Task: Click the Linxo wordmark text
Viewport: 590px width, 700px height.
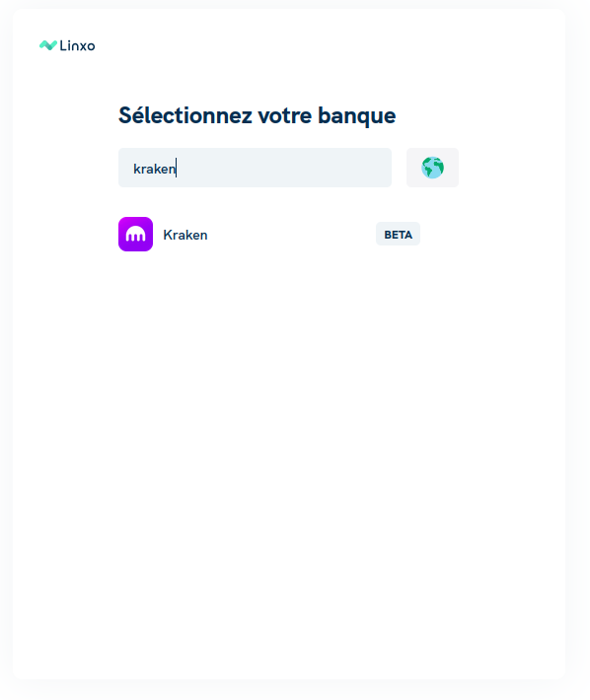Action: (77, 45)
